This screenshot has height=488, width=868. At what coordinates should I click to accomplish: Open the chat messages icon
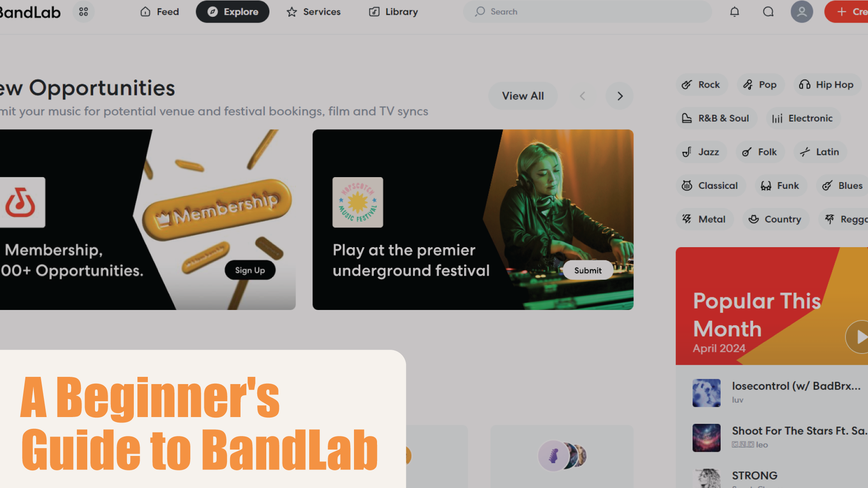click(768, 12)
